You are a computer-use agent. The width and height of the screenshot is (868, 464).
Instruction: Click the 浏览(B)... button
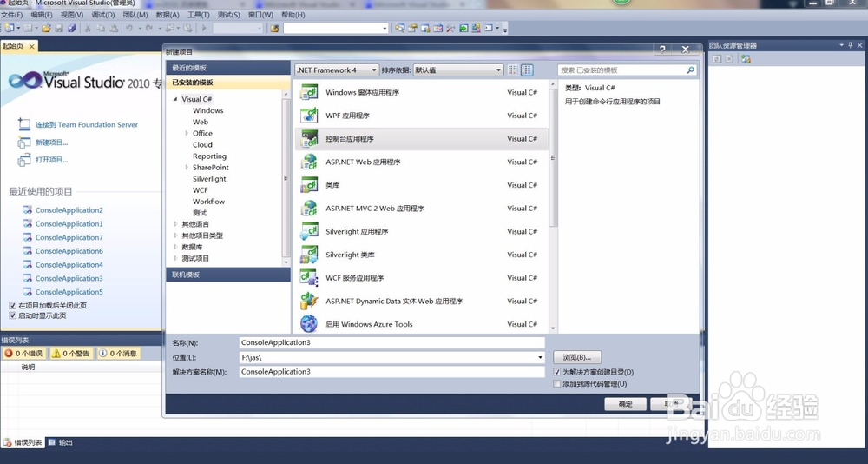[577, 358]
